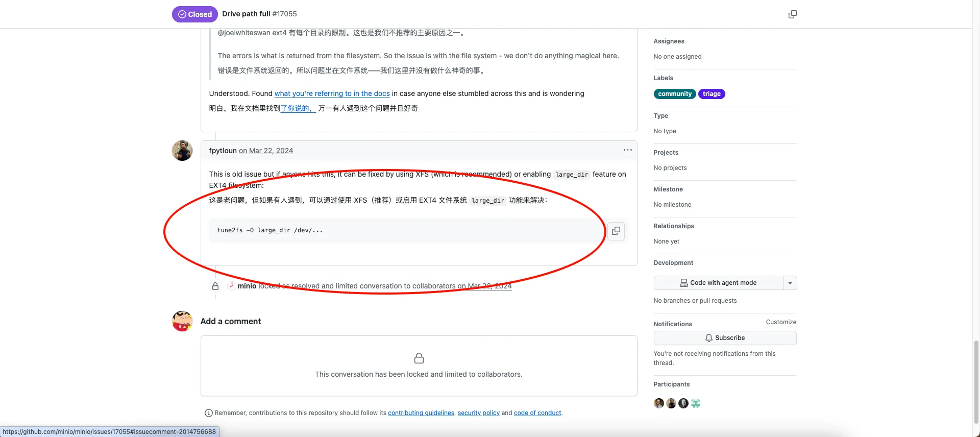Click the 'Drive path full #17055' title
980x437 pixels.
click(259, 14)
